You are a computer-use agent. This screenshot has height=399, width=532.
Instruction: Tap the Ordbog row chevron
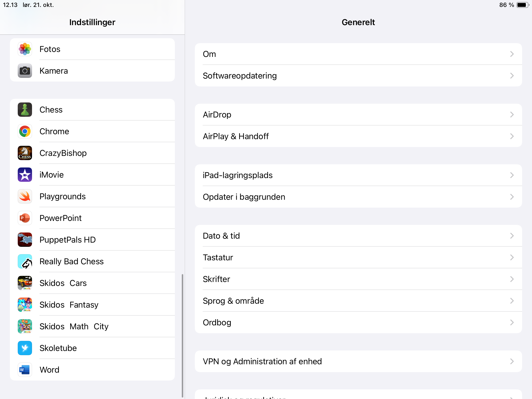coord(512,322)
